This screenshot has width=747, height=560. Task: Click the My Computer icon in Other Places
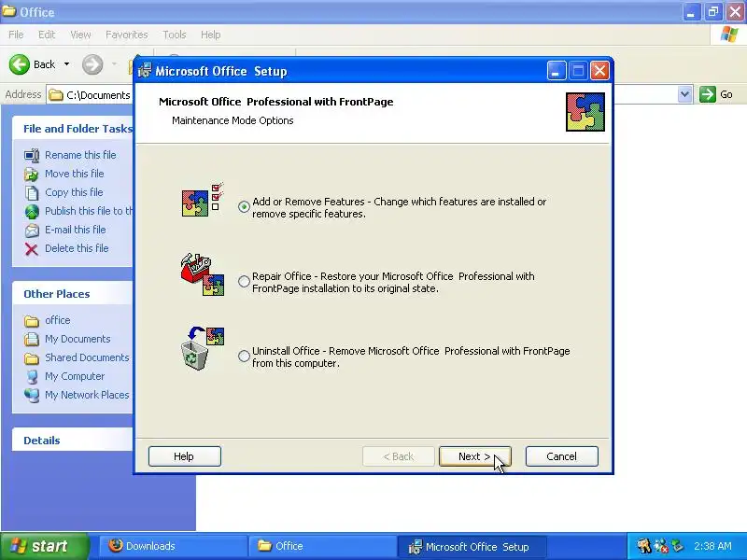(x=32, y=377)
